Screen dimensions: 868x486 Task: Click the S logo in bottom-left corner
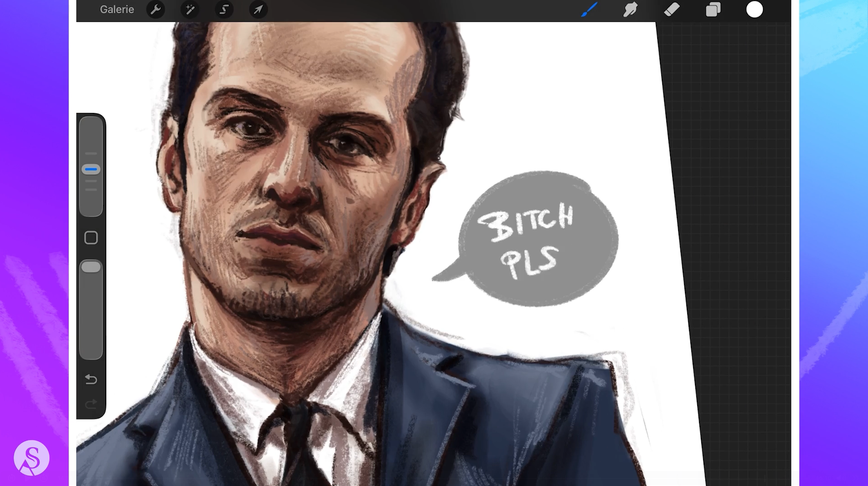(x=31, y=458)
